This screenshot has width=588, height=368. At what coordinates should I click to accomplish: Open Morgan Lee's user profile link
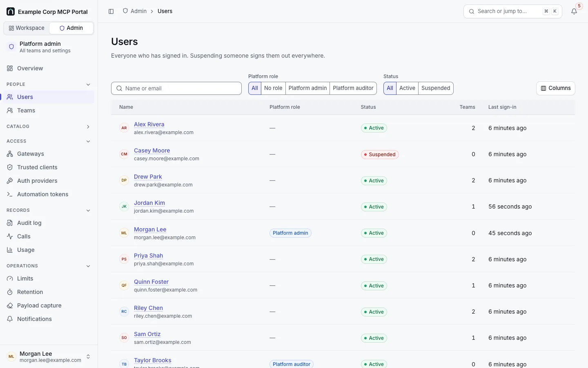[150, 229]
